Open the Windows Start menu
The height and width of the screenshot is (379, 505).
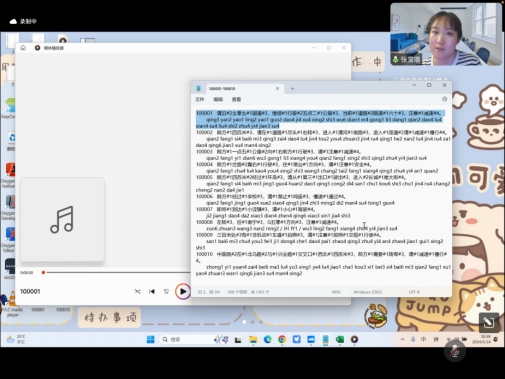point(151,339)
